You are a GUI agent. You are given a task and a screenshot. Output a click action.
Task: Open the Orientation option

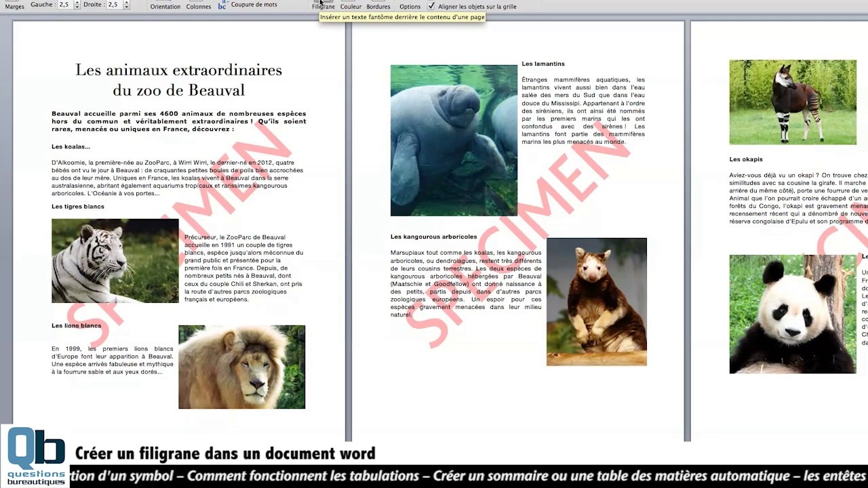(x=165, y=5)
